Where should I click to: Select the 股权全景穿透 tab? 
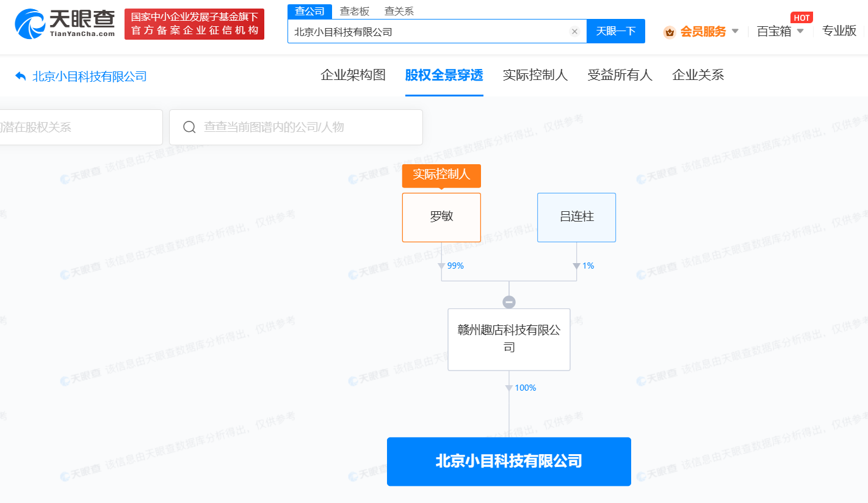point(444,75)
